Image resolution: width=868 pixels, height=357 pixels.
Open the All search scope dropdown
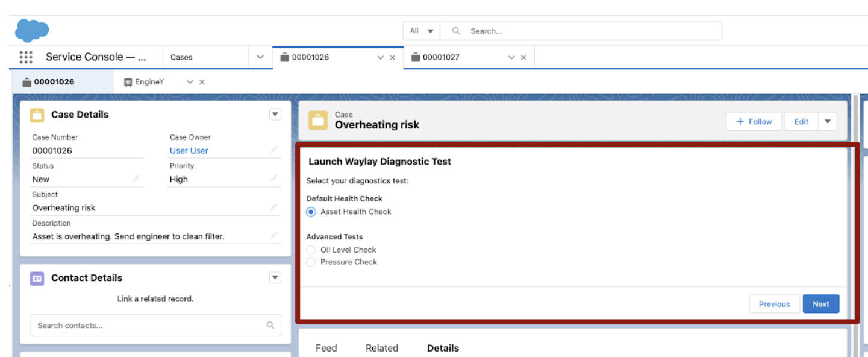tap(422, 31)
